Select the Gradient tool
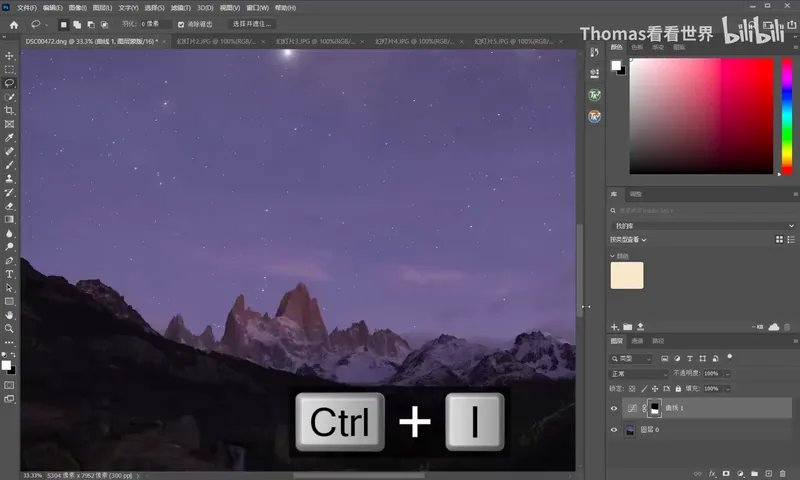The height and width of the screenshot is (480, 800). (x=9, y=219)
